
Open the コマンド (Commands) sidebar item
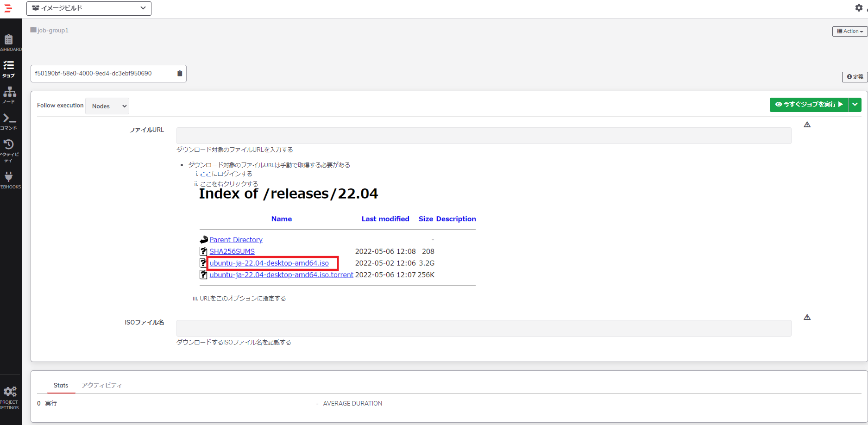[9, 122]
